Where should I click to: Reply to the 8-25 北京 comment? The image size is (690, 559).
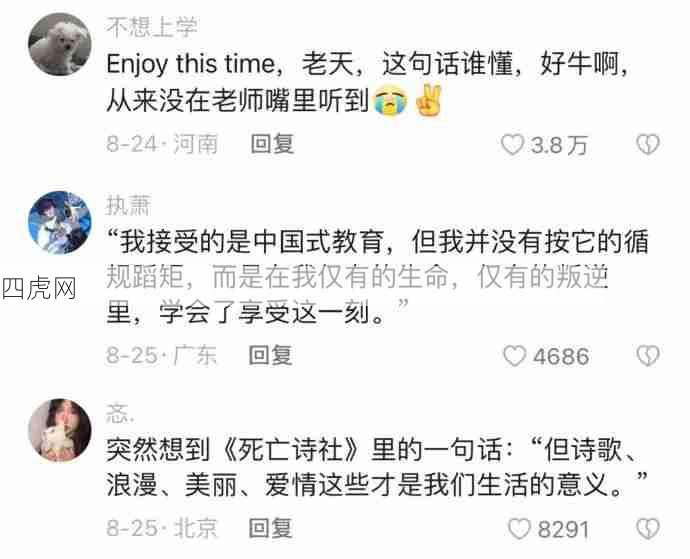pos(270,528)
